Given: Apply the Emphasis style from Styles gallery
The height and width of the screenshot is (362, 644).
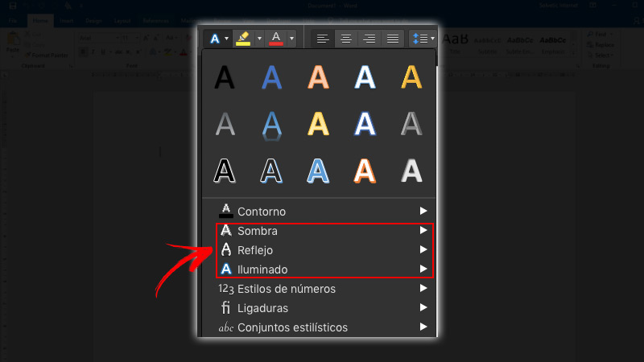Looking at the screenshot, I should pyautogui.click(x=553, y=43).
